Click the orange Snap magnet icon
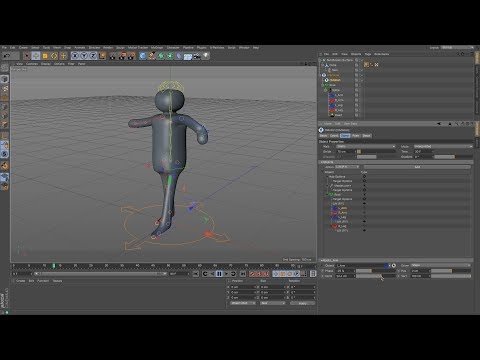480x360 pixels. 5,166
